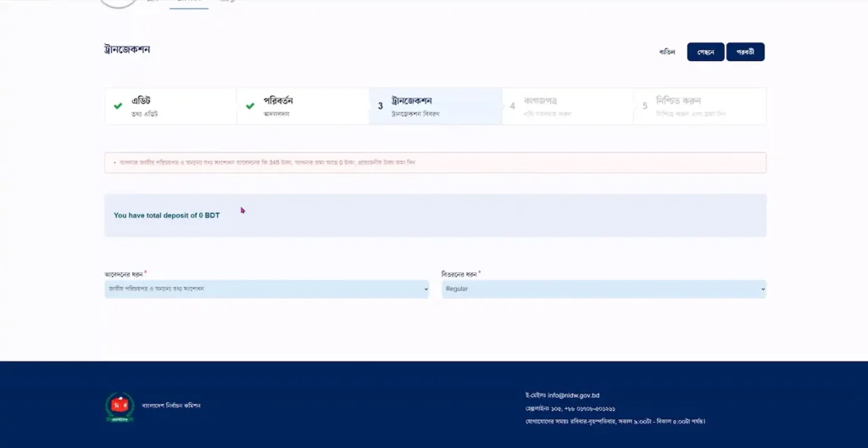Select step 5 নিশ্চিত করুন in the stepper

click(x=699, y=106)
